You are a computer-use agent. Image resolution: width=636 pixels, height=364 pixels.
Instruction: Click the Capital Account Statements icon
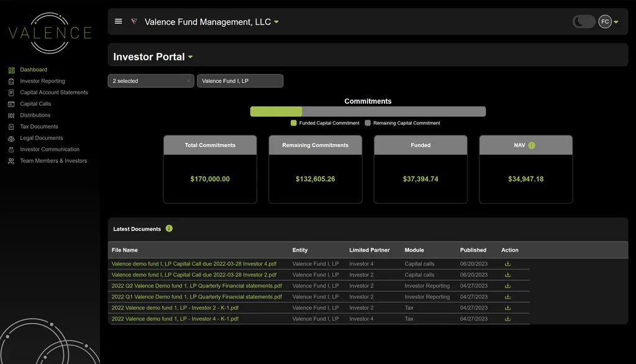11,93
